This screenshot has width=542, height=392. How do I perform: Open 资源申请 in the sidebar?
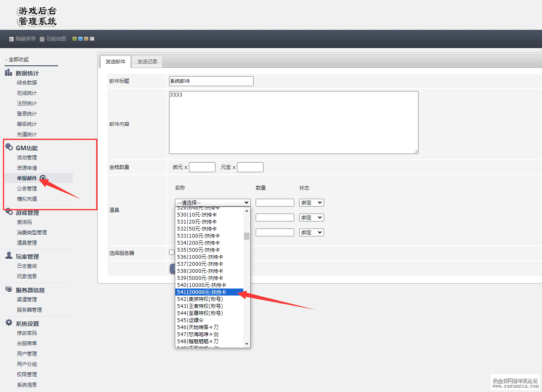27,168
